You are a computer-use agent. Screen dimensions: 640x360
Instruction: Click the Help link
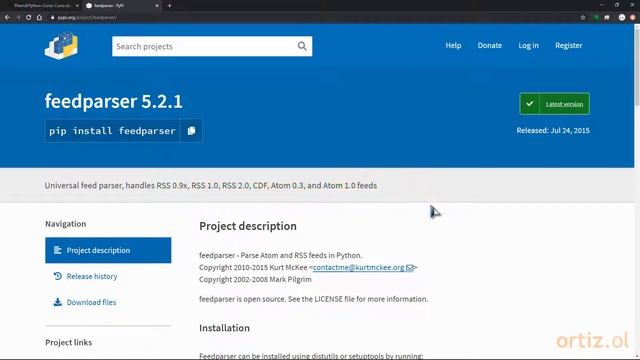pos(453,45)
